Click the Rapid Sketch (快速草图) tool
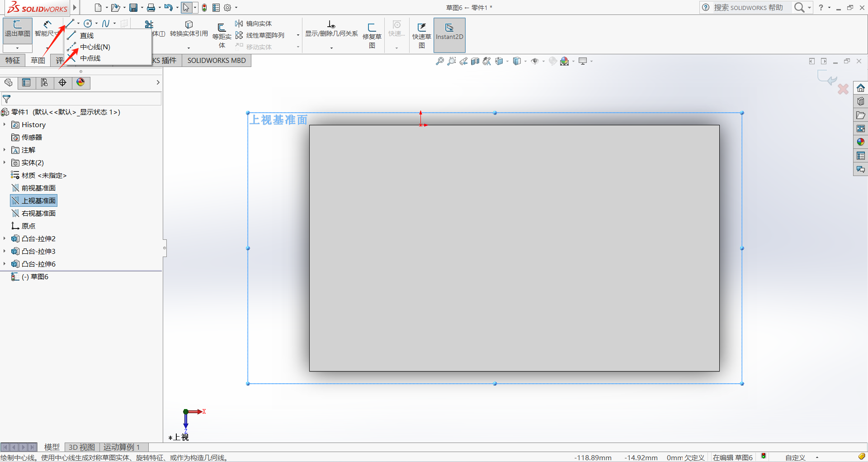 pos(422,35)
